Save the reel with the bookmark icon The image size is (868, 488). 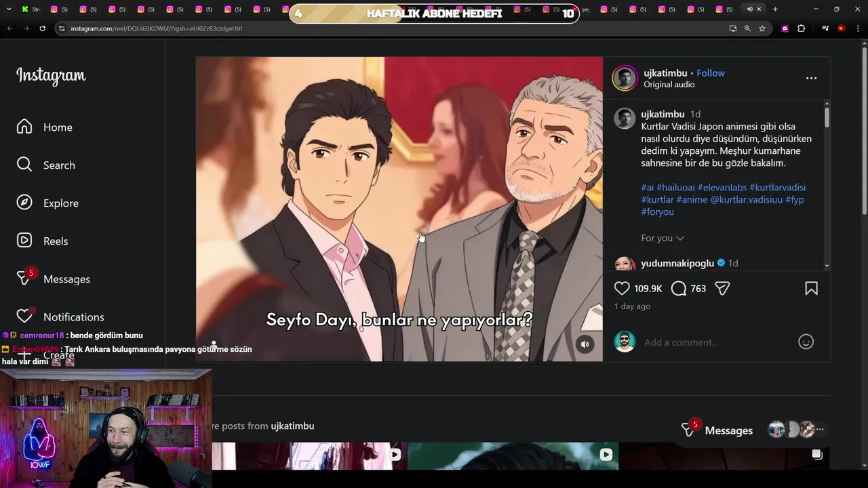click(x=811, y=289)
